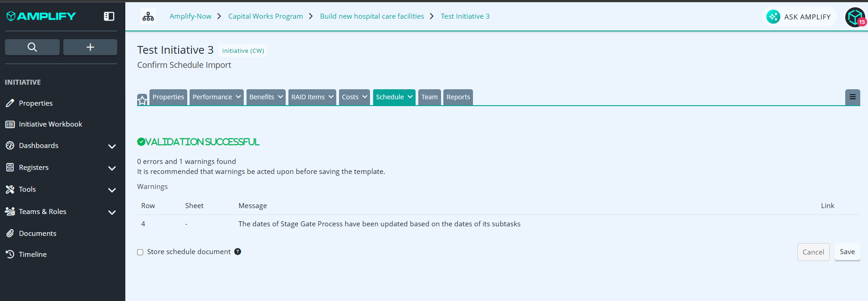868x301 pixels.
Task: Click the Initiative Workbook list icon
Action: [x=10, y=124]
